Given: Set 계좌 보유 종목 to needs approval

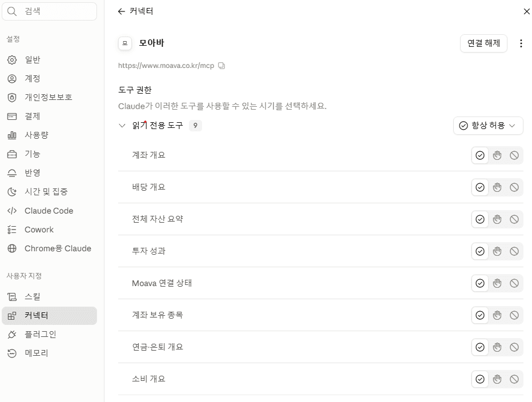Looking at the screenshot, I should [497, 315].
